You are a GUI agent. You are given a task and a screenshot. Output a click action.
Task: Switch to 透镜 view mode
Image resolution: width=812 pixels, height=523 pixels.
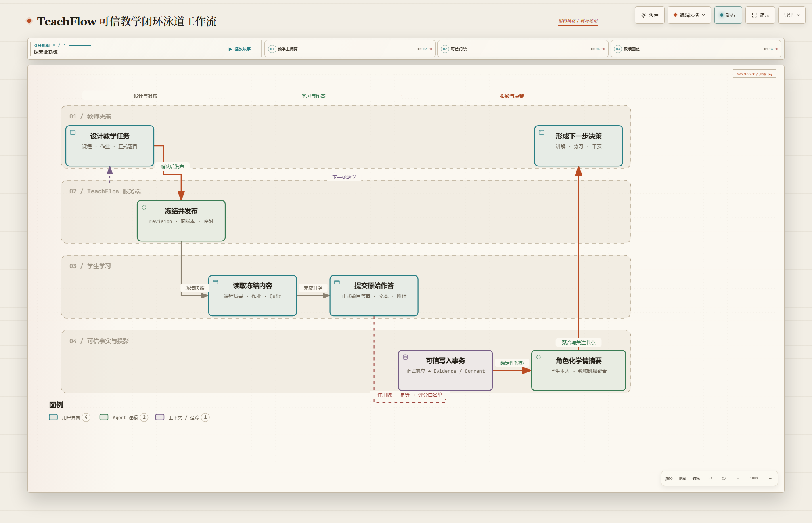click(696, 479)
